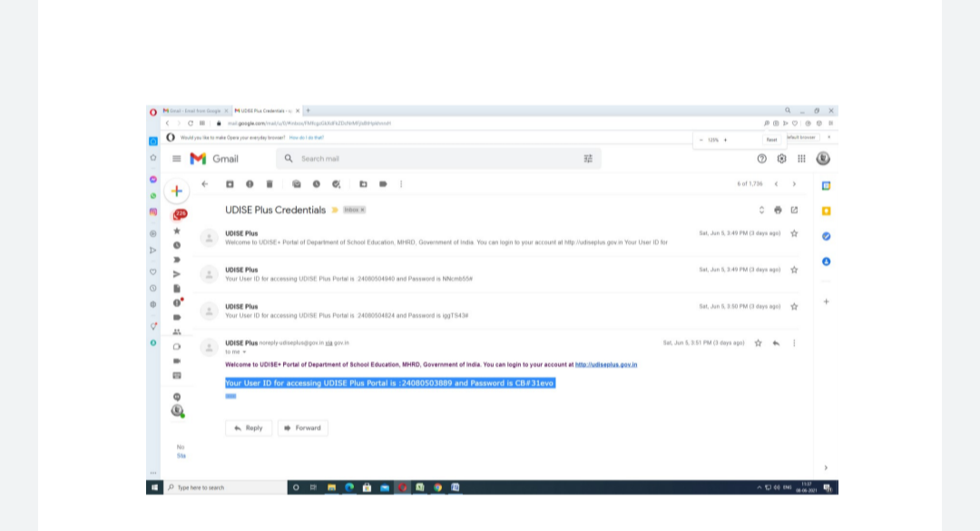
Task: Open Drafts in sidebar
Action: (177, 289)
